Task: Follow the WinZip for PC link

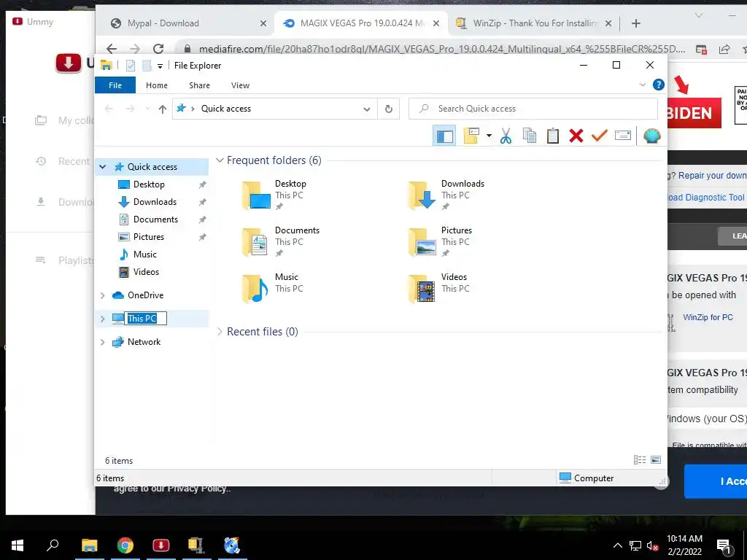Action: (708, 317)
